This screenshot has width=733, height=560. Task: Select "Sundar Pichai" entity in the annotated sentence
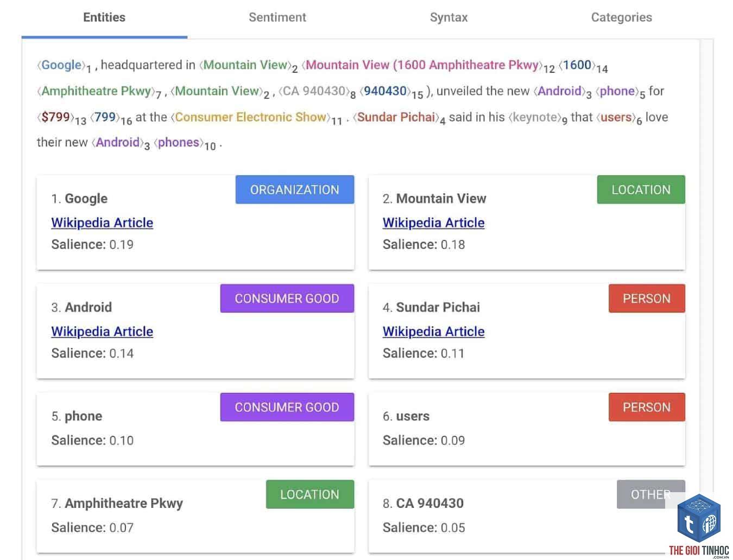pos(396,117)
